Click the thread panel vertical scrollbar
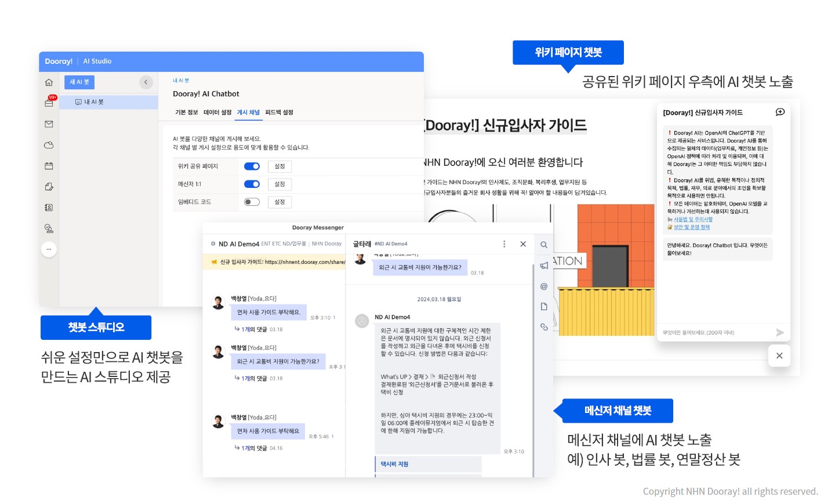 click(533, 369)
